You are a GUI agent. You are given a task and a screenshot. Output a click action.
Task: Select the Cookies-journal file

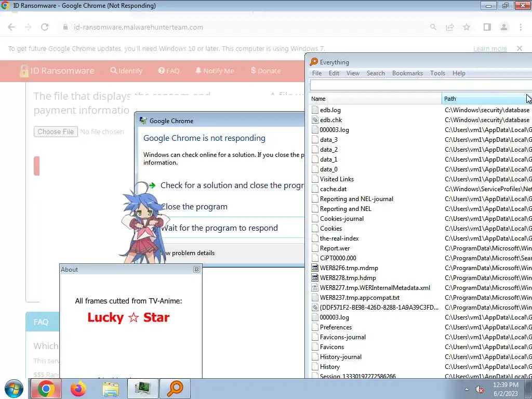click(342, 219)
